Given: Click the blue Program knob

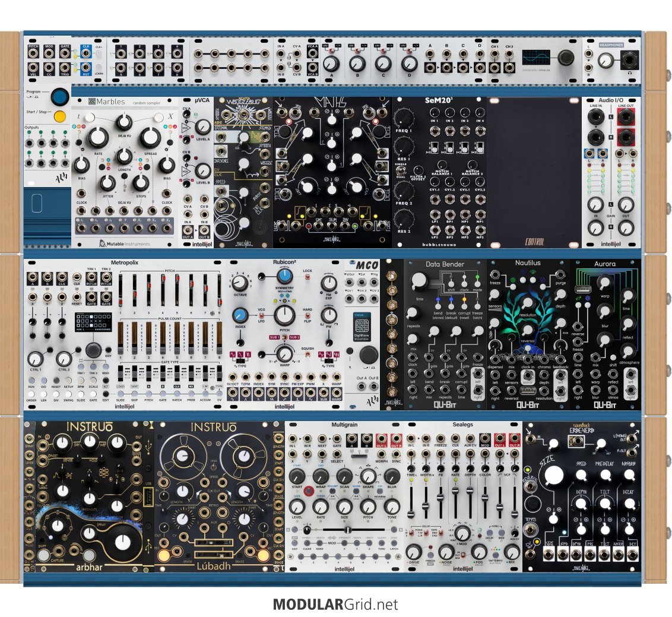Looking at the screenshot, I should 60,96.
